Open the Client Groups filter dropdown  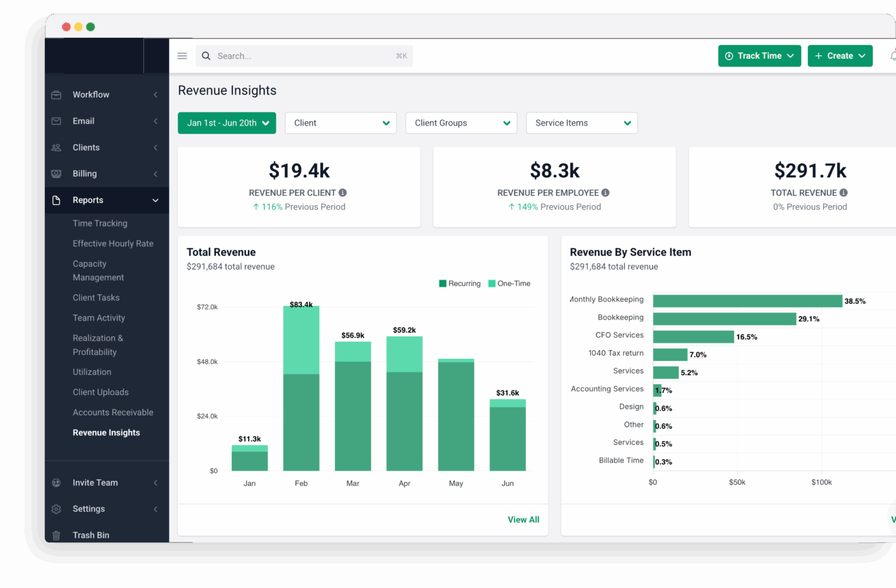pos(461,123)
